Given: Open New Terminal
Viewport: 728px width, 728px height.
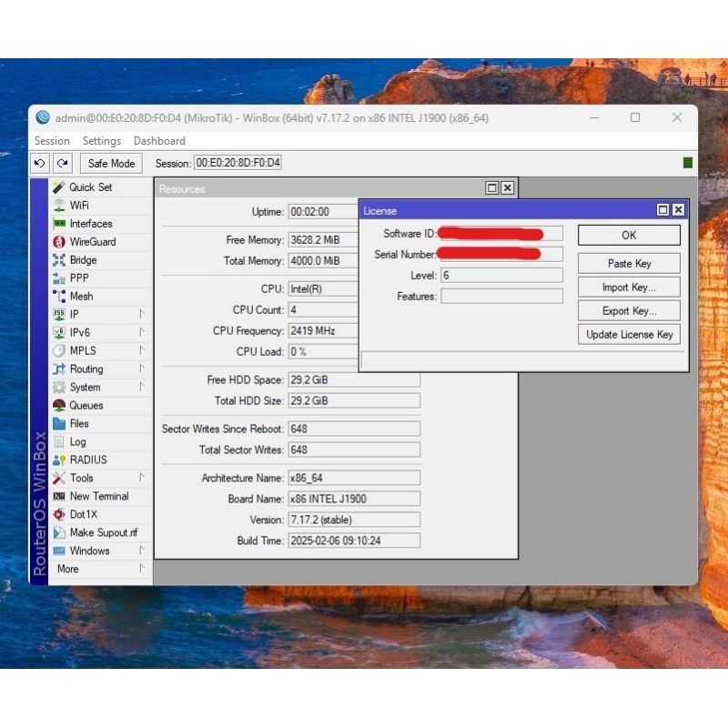Looking at the screenshot, I should (98, 497).
